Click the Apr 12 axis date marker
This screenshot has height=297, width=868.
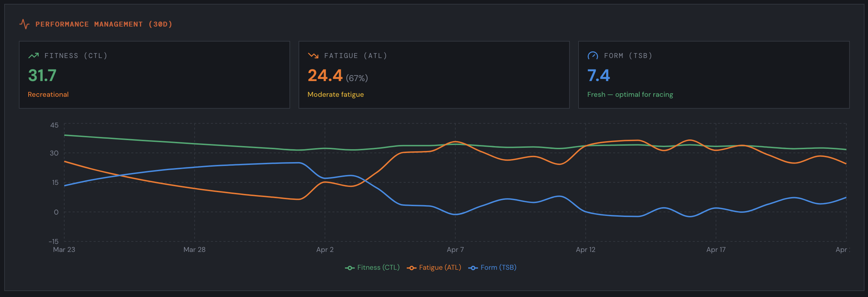(586, 249)
